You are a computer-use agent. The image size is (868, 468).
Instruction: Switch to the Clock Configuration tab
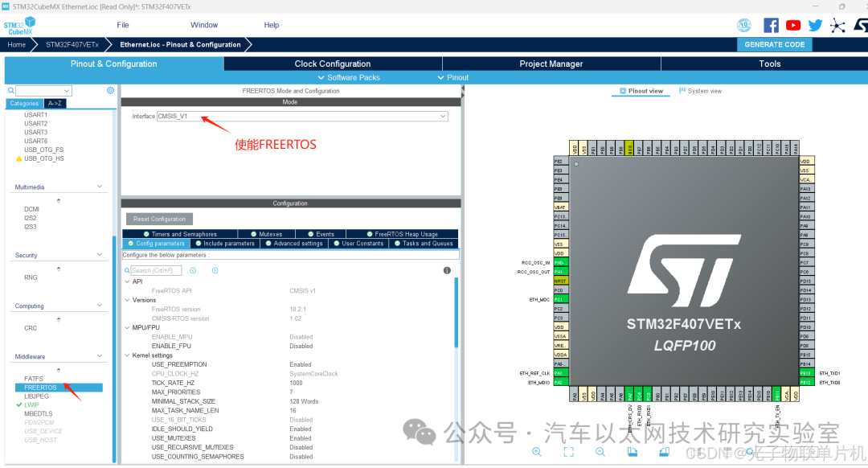(x=333, y=64)
